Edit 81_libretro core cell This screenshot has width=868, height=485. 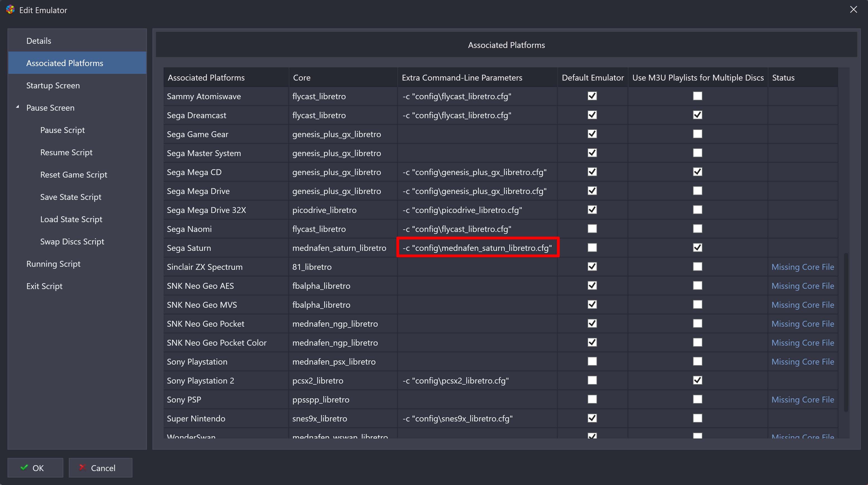click(343, 266)
